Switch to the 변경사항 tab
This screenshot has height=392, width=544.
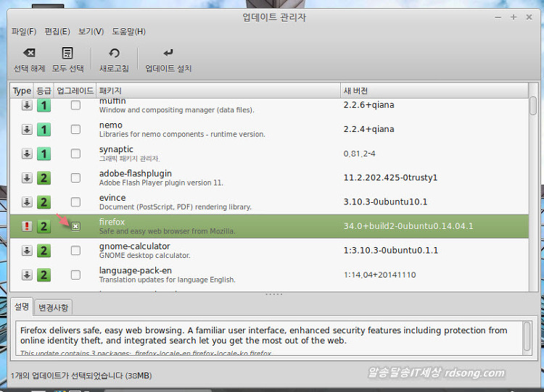click(53, 307)
